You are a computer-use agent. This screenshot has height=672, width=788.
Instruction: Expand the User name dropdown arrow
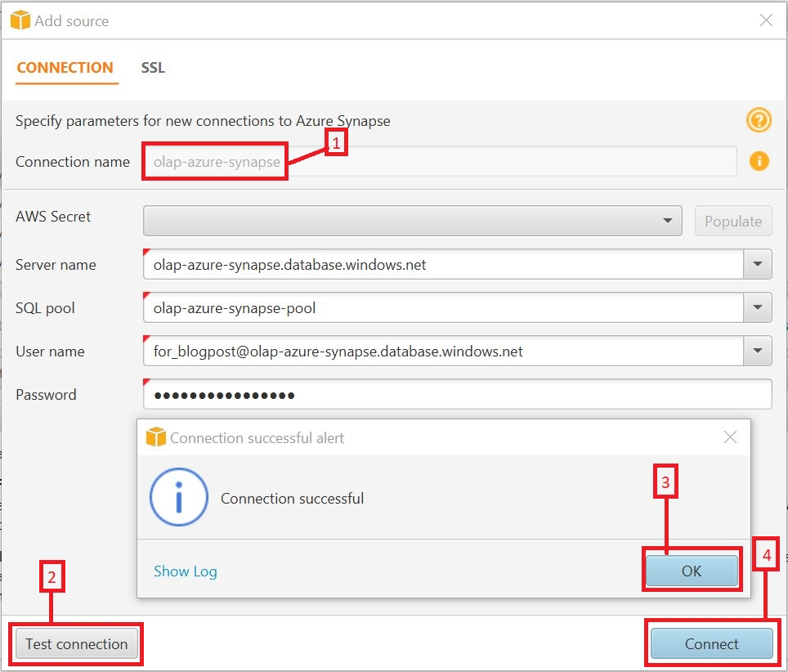click(757, 351)
